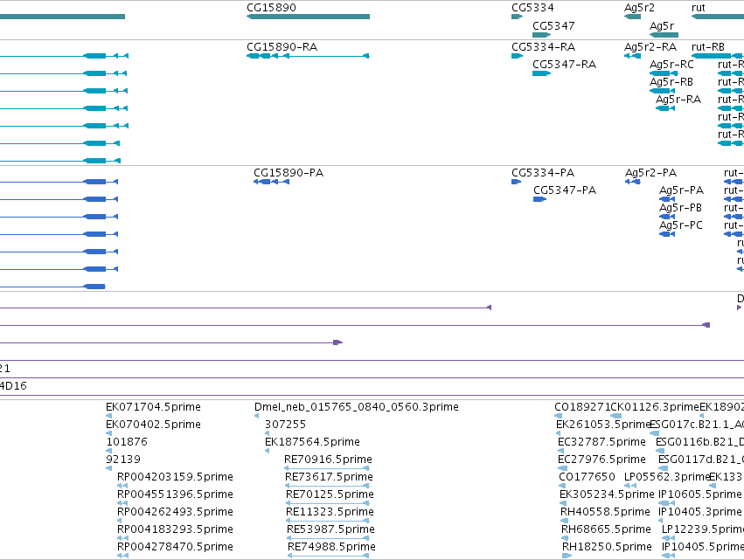
Task: Select the CG5347-RA transcript label
Action: 564,65
